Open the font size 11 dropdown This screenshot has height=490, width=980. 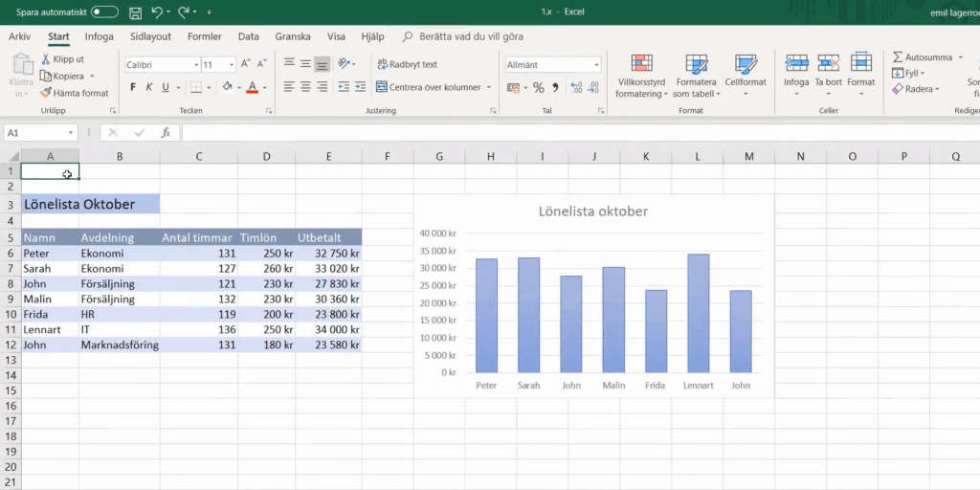point(231,65)
